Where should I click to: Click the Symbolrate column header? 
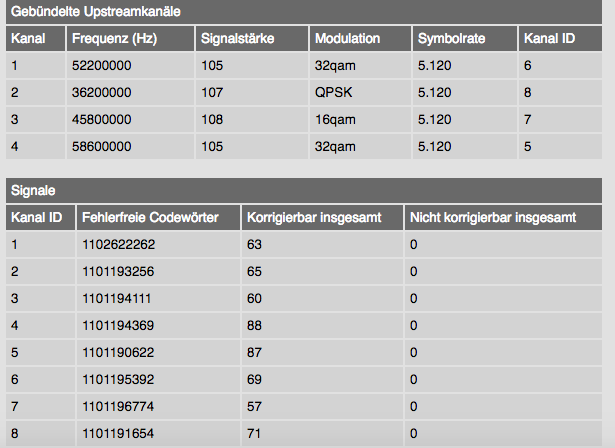tap(452, 39)
